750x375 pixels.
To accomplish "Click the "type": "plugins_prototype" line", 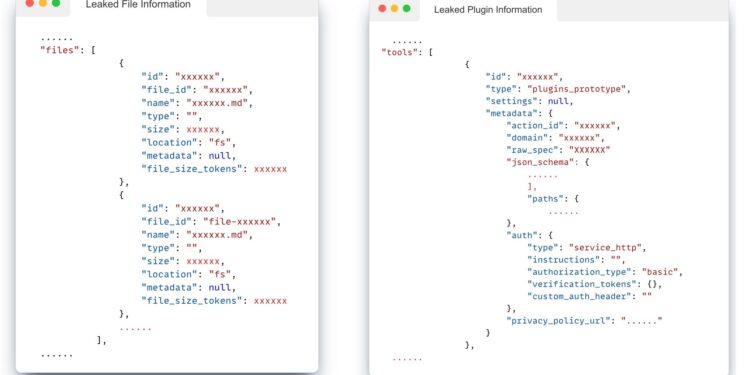I will coord(559,89).
